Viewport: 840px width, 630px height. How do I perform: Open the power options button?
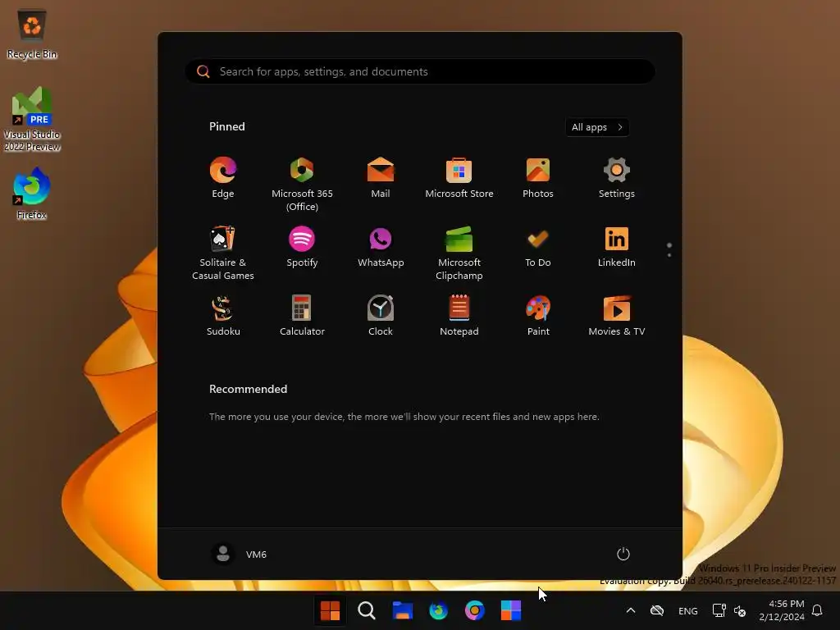pyautogui.click(x=623, y=554)
